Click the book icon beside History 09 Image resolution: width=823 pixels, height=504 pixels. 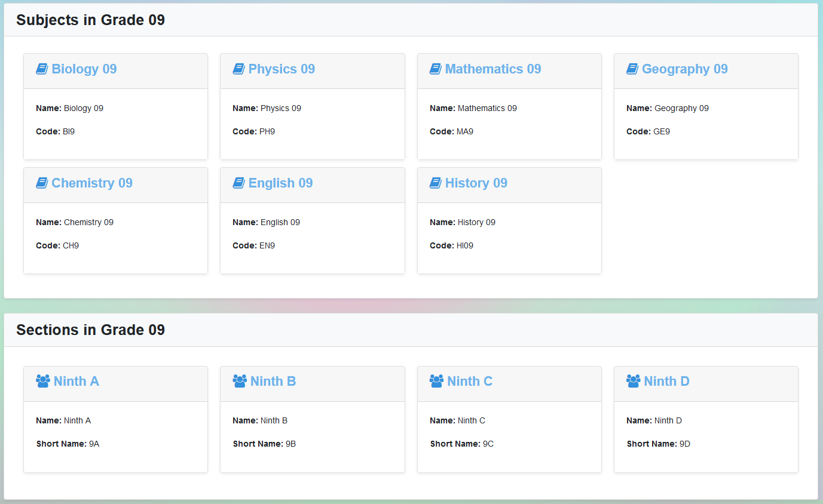pos(436,183)
